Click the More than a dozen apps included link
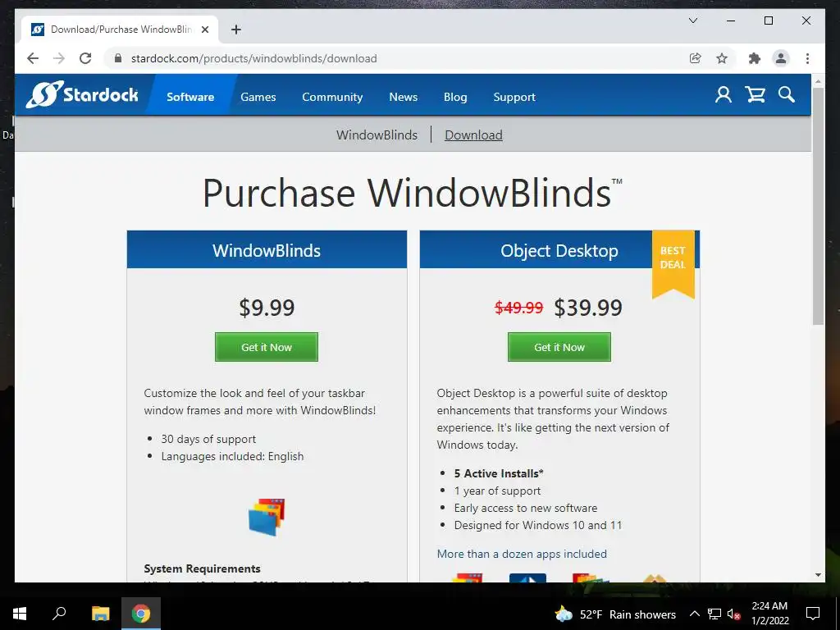The height and width of the screenshot is (630, 840). (x=522, y=554)
